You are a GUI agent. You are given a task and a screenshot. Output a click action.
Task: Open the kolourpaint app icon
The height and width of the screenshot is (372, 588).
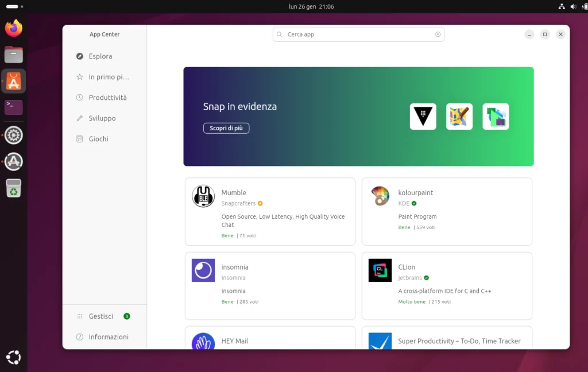(380, 196)
